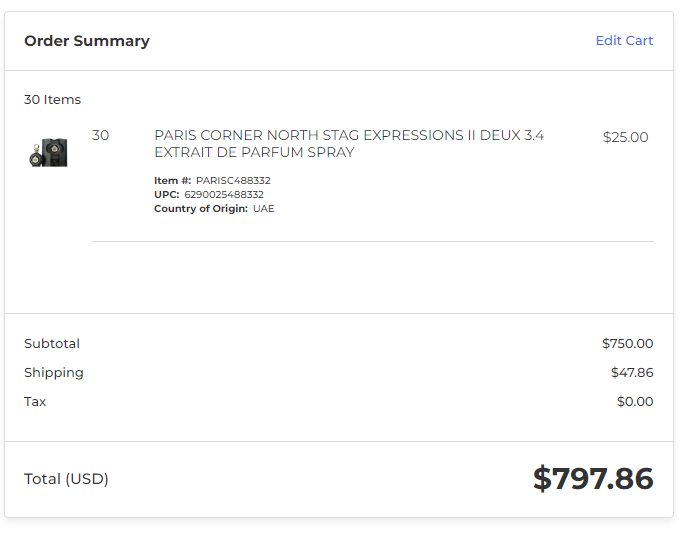Click the Tax label
Viewport: 691px width, 534px height.
coord(35,402)
